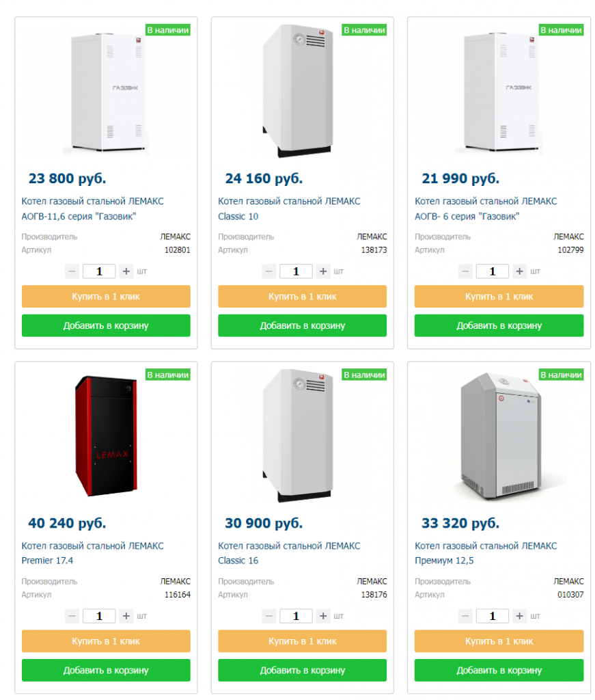Open the ЛЕМАКС Premier 17.4 product link
595x700 pixels.
(x=92, y=553)
